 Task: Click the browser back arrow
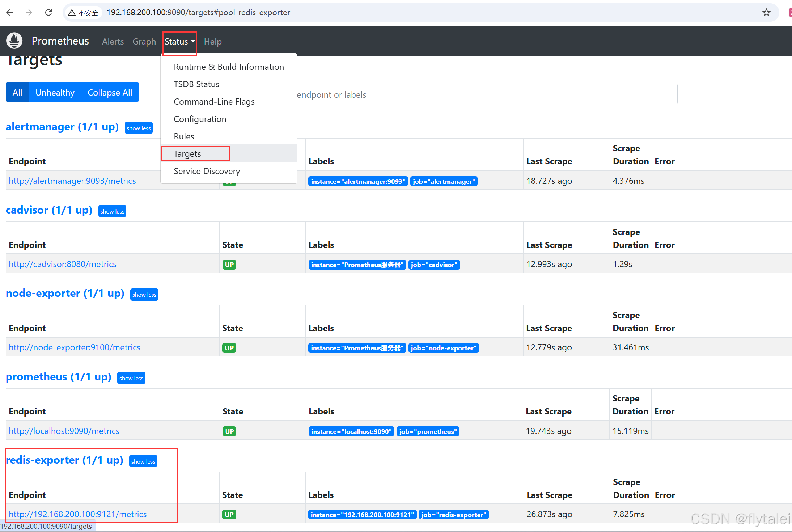(x=10, y=13)
